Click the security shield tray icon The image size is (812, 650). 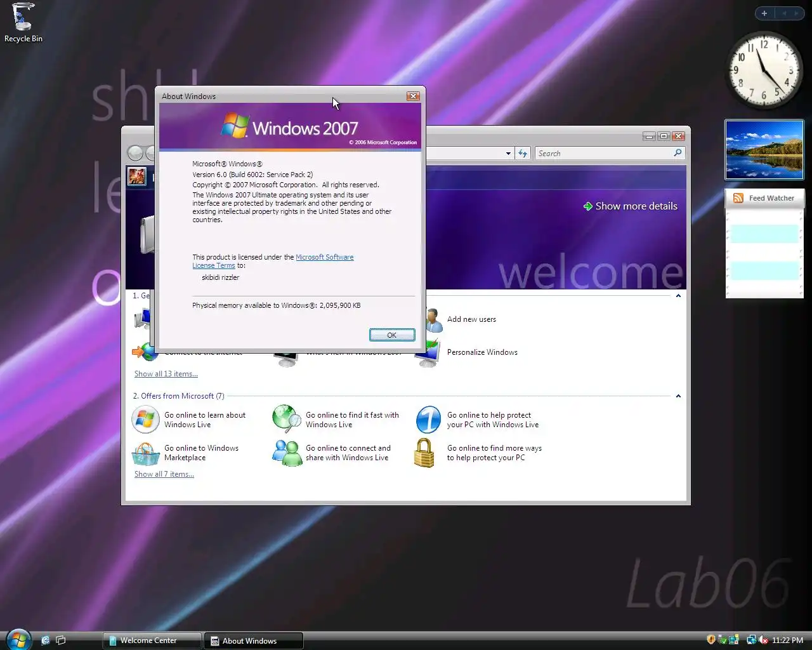point(711,640)
